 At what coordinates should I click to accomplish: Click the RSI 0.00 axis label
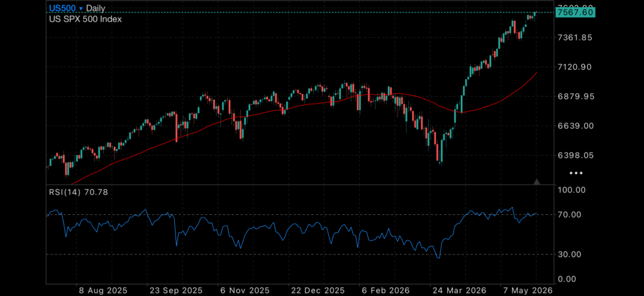pos(568,279)
